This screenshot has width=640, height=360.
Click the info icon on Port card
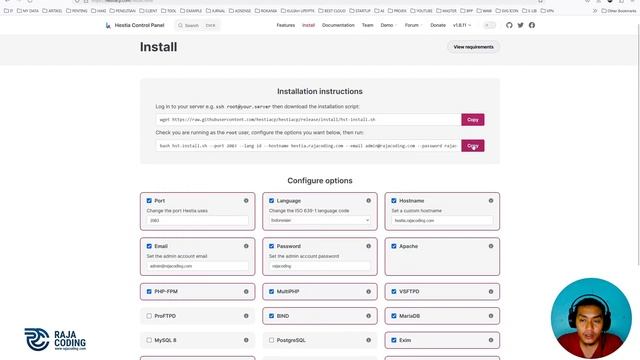coord(246,201)
